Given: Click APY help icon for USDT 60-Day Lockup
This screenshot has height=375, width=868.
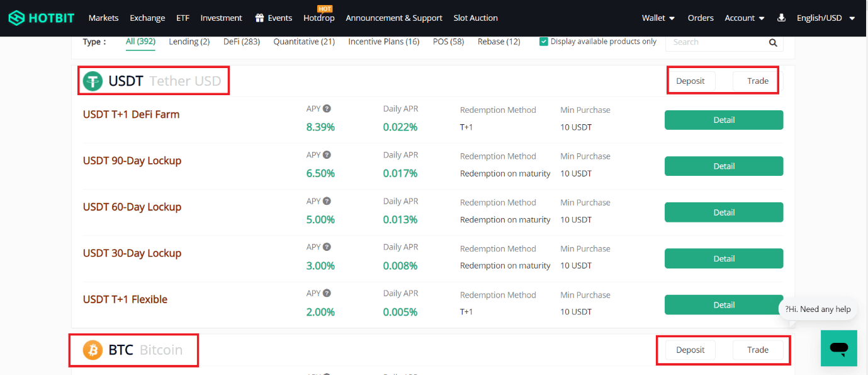Looking at the screenshot, I should [x=327, y=201].
